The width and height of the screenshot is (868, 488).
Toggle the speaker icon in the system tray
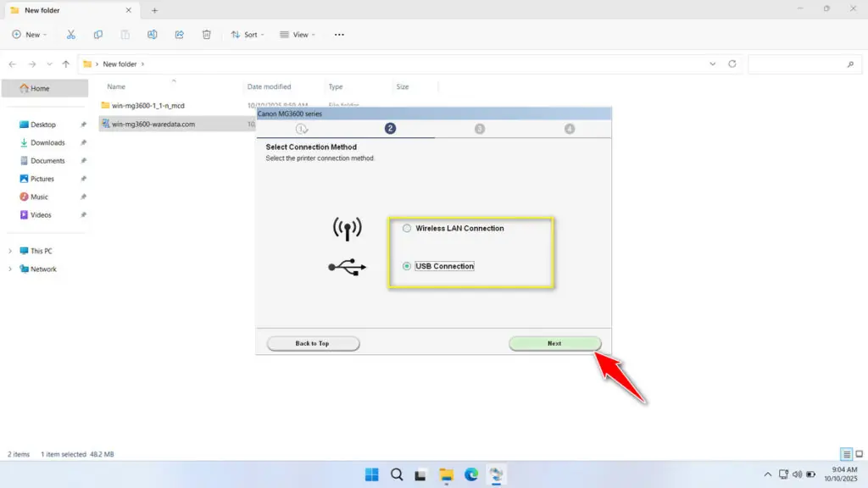pyautogui.click(x=797, y=474)
